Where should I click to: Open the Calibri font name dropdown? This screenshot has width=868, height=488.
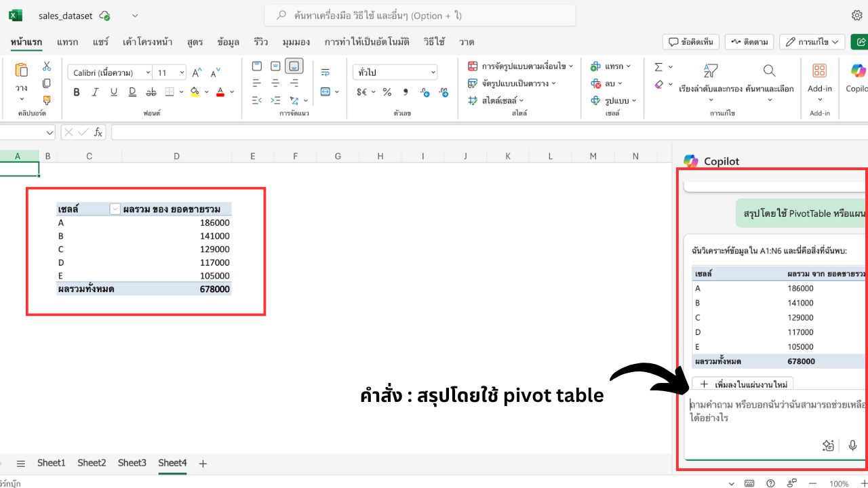click(110, 73)
